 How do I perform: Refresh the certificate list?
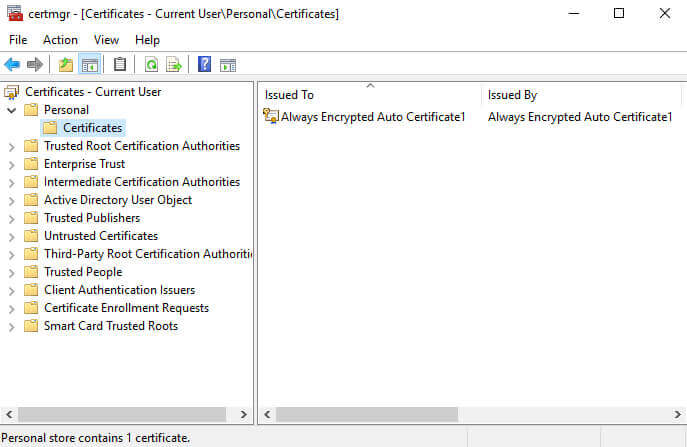(151, 65)
